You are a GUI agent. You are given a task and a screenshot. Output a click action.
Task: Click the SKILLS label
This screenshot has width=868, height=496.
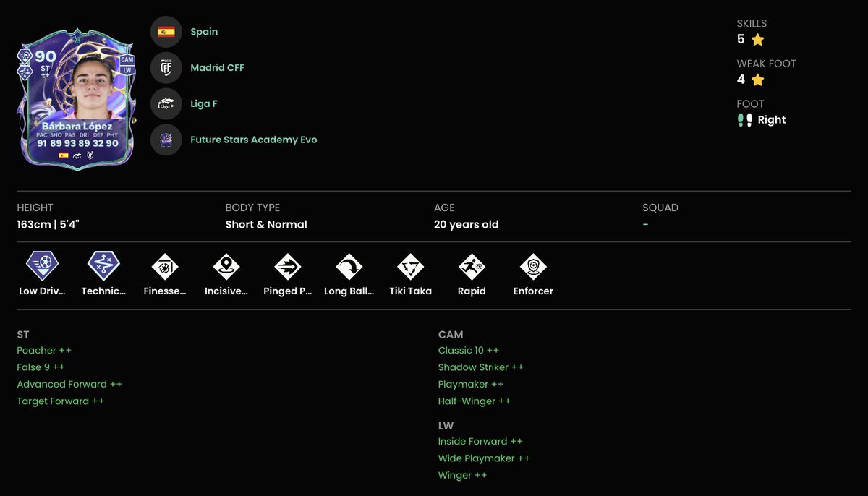tap(752, 23)
